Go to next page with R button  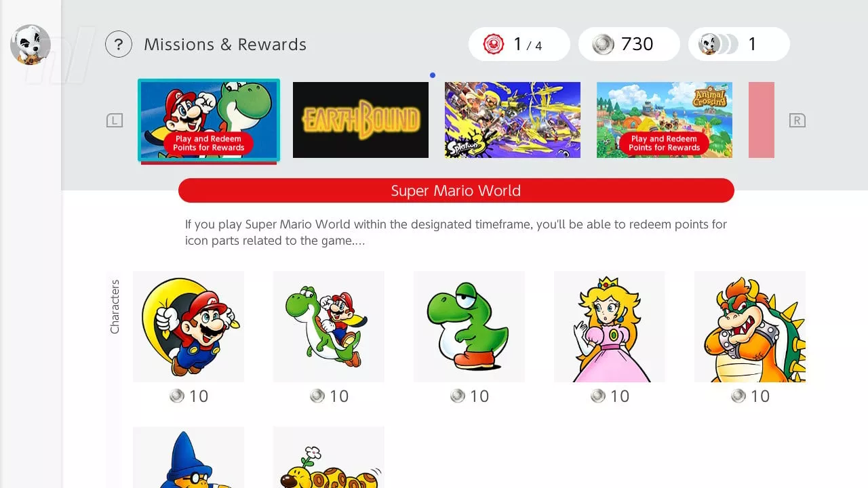coord(797,121)
